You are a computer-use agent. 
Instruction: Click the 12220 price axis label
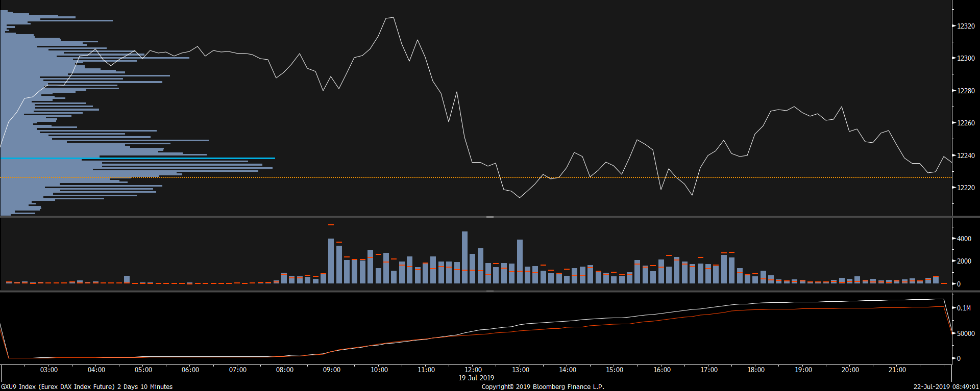point(965,188)
